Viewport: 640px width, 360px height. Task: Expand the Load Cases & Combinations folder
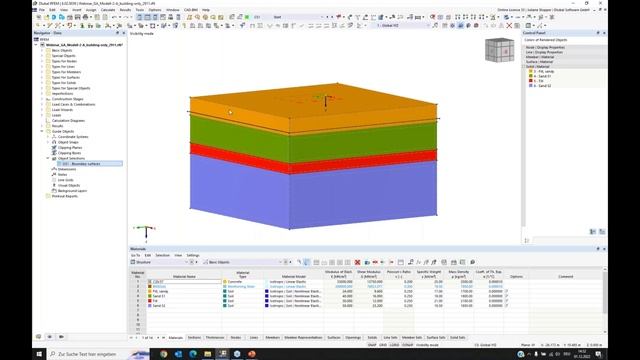[42, 104]
